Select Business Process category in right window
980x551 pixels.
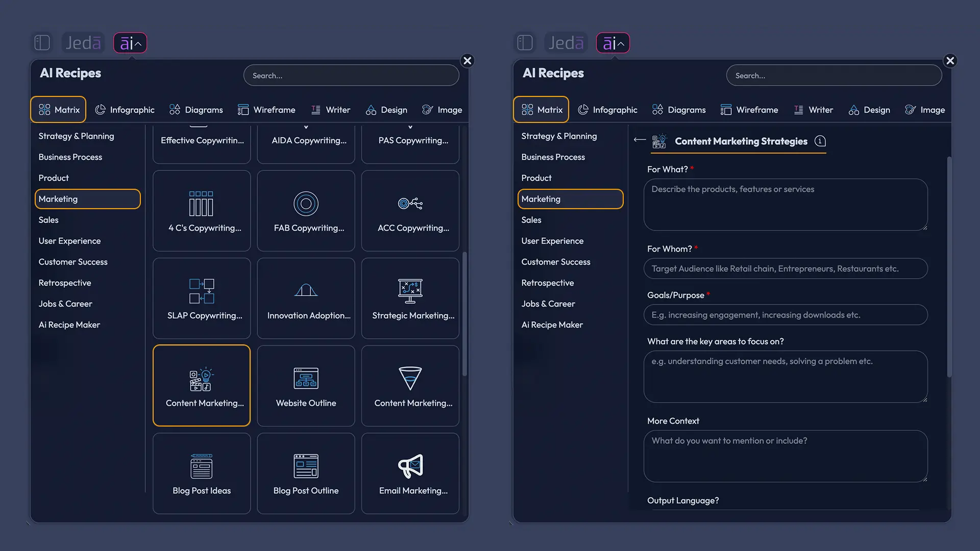click(553, 157)
